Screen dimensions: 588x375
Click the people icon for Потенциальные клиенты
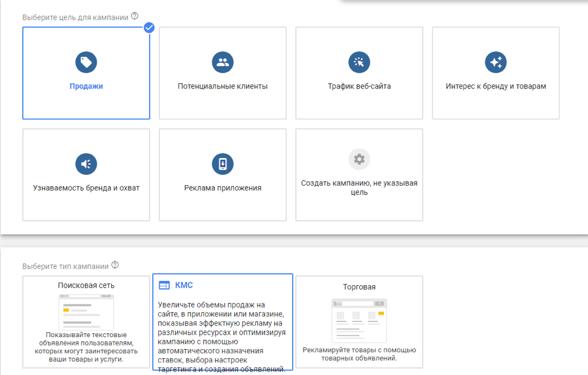(222, 61)
